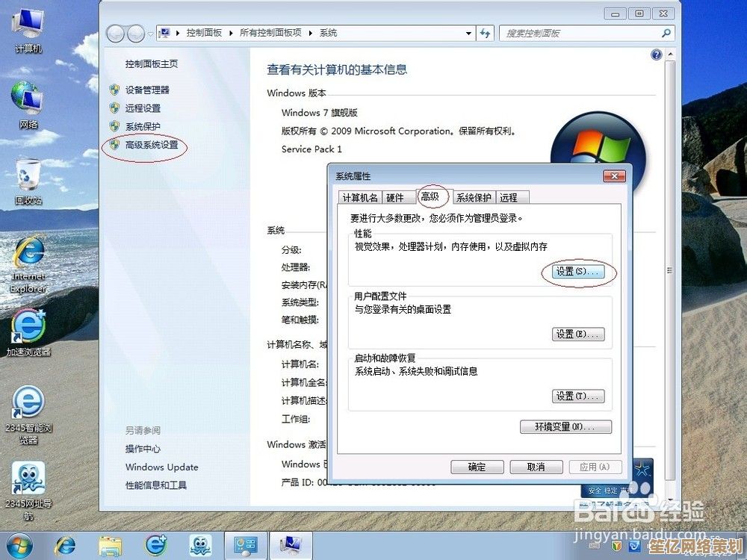The width and height of the screenshot is (747, 560).
Task: Open the 2345 website navigation desktop shortcut
Action: (x=28, y=482)
